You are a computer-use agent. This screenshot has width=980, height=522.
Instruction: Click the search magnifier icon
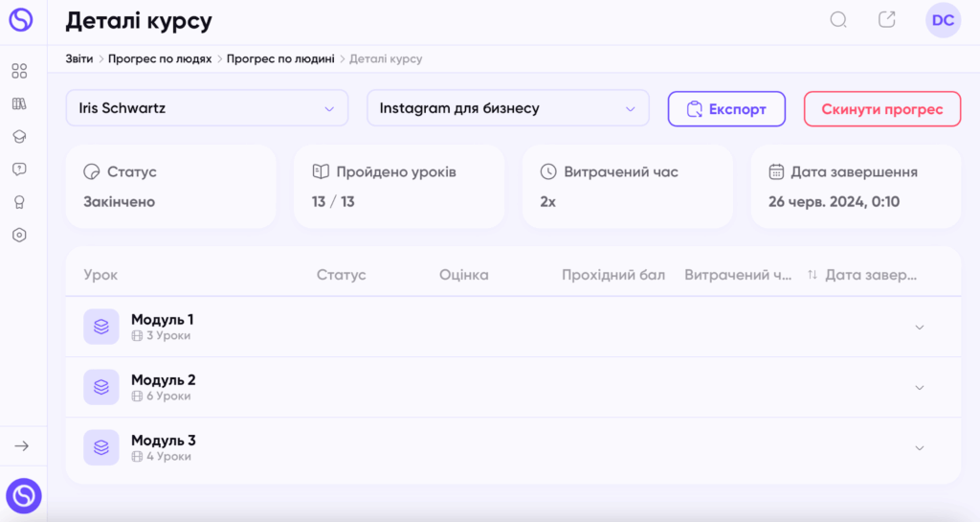point(838,20)
